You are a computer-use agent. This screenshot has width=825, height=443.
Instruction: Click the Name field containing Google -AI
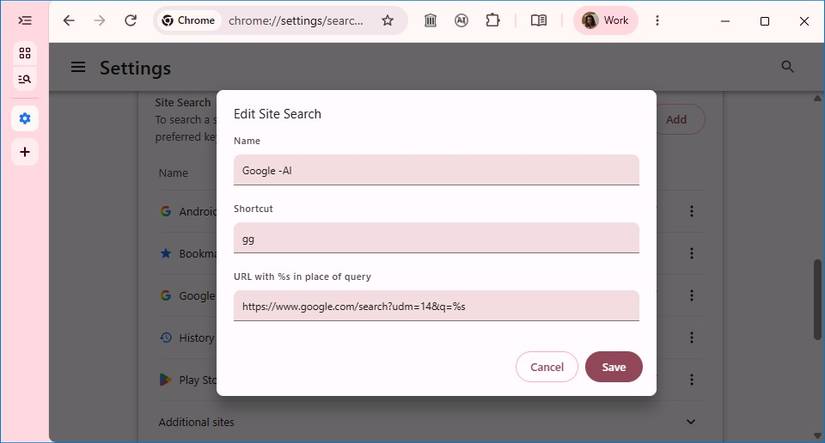436,170
